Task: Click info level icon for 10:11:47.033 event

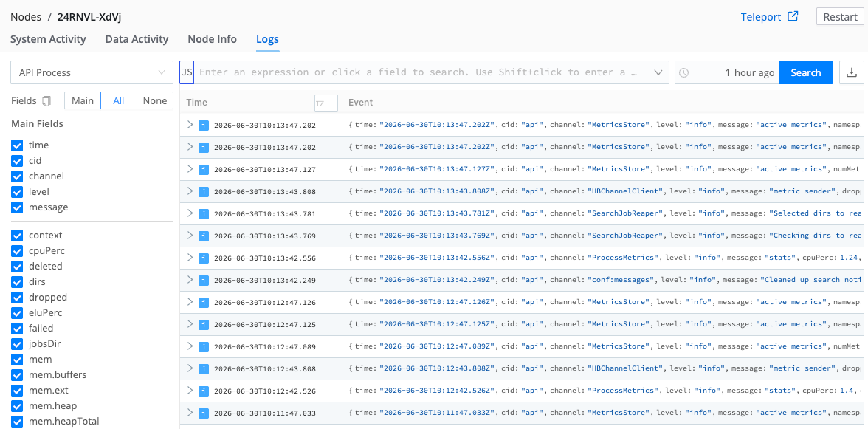Action: coord(203,413)
